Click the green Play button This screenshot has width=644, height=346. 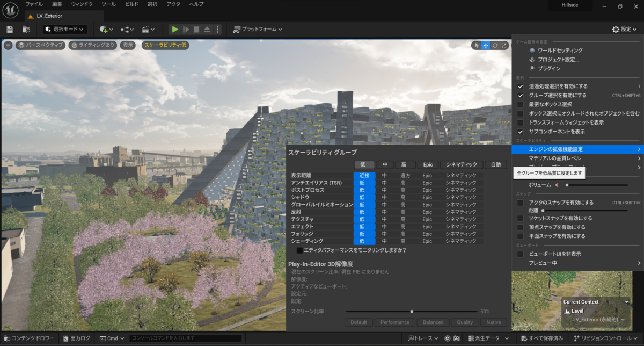(x=175, y=29)
